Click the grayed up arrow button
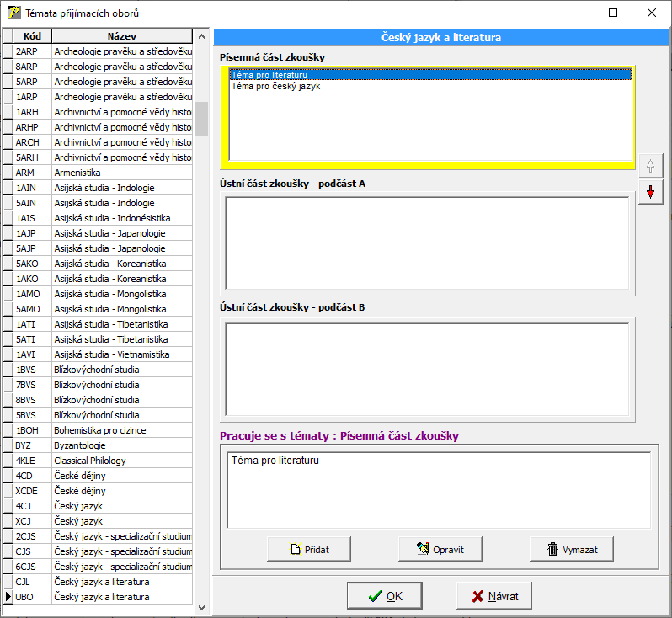The width and height of the screenshot is (672, 618). click(649, 166)
